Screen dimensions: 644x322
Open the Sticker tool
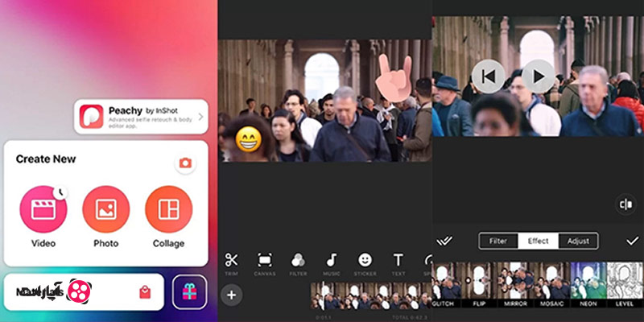pyautogui.click(x=365, y=264)
